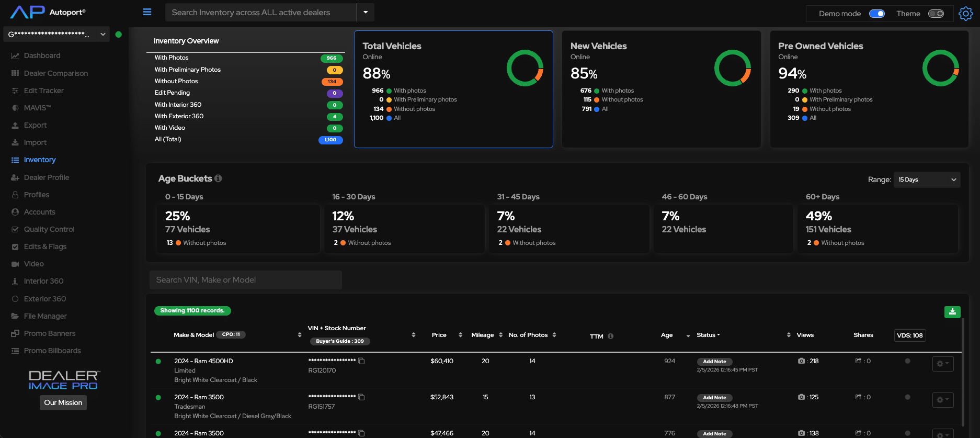Open gear options for Ram 4500HD row

click(942, 364)
